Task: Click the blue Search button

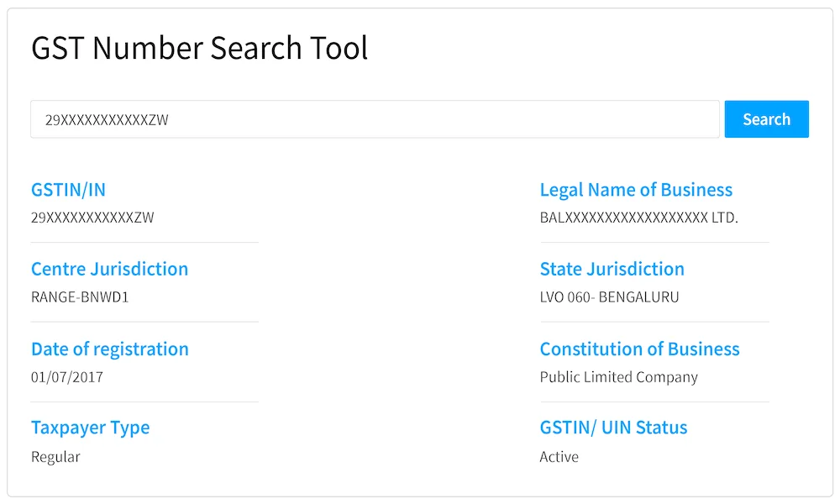Action: 767,119
